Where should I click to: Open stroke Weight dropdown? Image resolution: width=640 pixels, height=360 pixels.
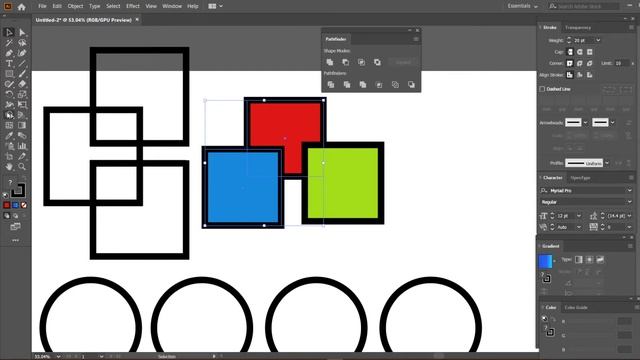point(598,40)
